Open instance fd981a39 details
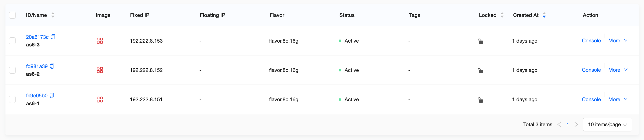The width and height of the screenshot is (644, 140). 37,66
